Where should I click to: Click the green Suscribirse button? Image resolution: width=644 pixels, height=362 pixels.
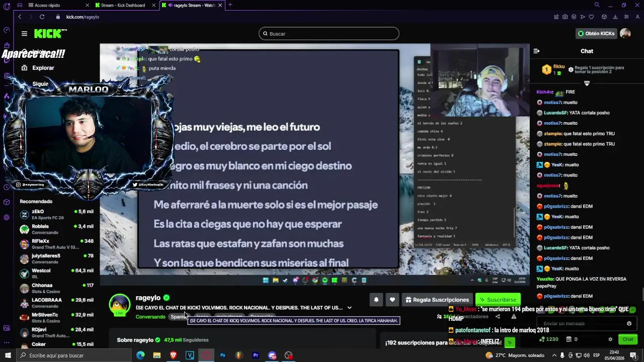[x=498, y=300]
